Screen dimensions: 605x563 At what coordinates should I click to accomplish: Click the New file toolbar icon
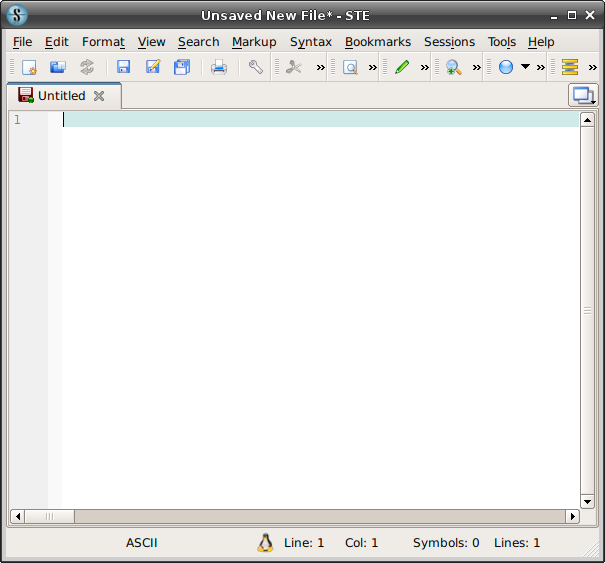pos(29,67)
